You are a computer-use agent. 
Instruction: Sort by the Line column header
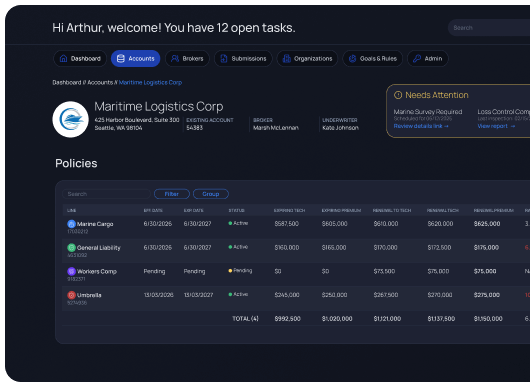point(72,211)
